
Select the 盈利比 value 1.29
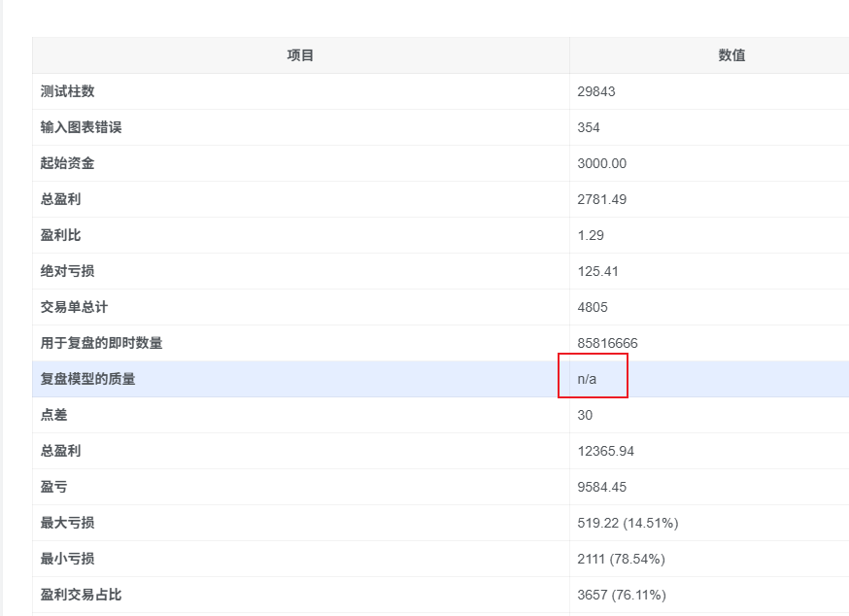pyautogui.click(x=584, y=235)
